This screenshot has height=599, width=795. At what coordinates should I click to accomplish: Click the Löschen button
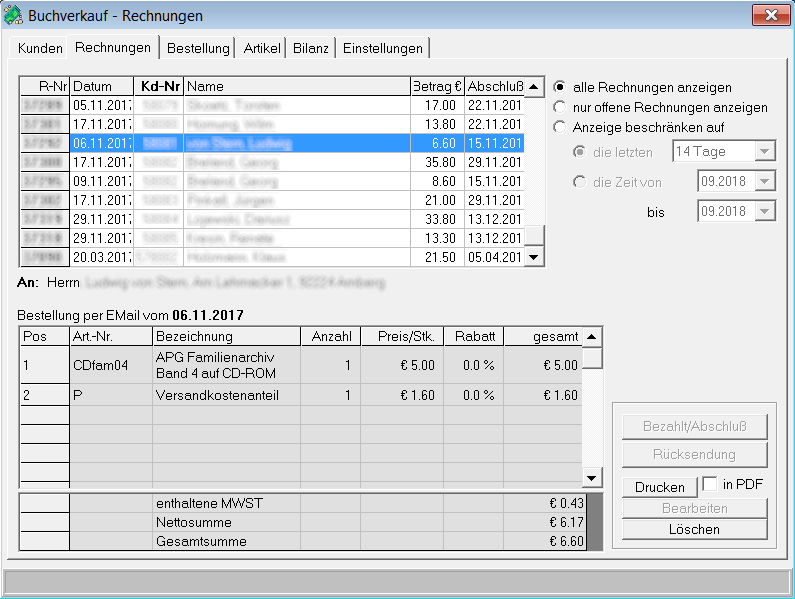694,529
